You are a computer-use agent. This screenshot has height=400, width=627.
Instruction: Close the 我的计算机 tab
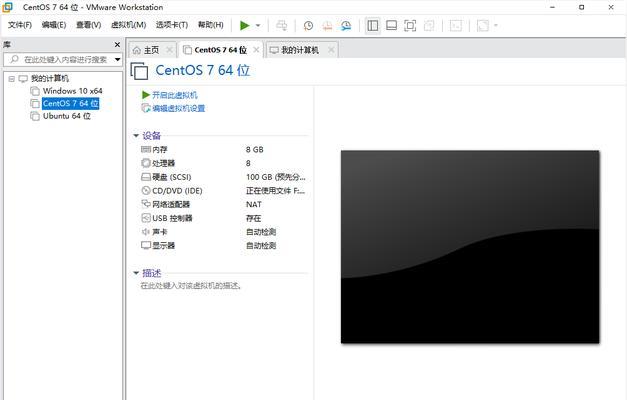point(331,50)
